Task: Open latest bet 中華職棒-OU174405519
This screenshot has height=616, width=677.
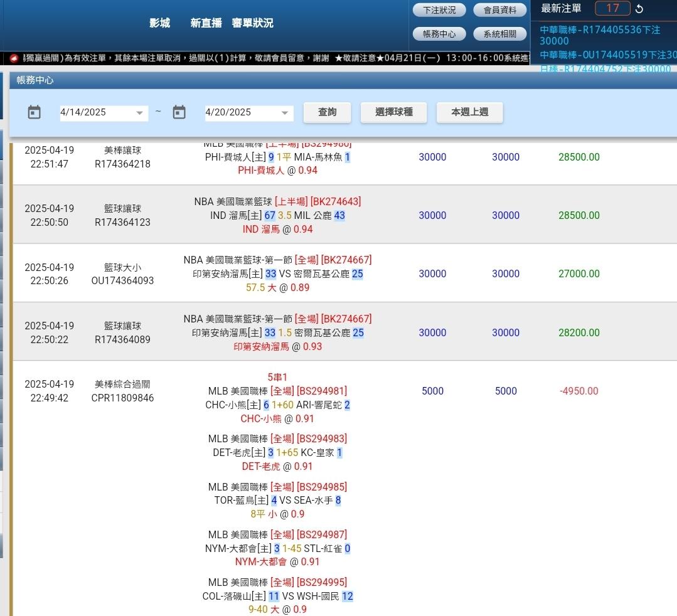Action: pyautogui.click(x=608, y=55)
